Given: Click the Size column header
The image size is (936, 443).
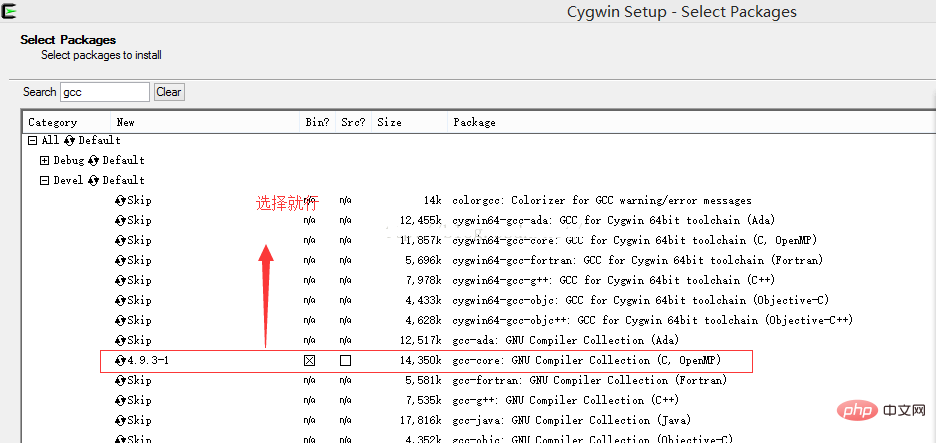Looking at the screenshot, I should 410,122.
